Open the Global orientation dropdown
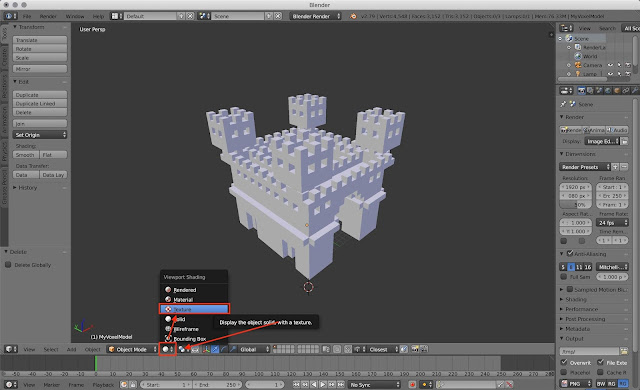Viewport: 640px width, 390px height. click(x=254, y=349)
